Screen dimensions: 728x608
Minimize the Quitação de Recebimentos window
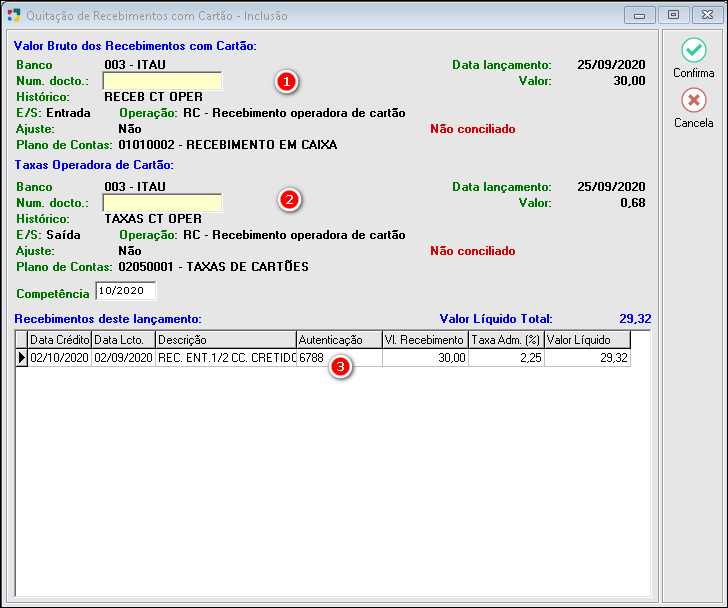[639, 15]
